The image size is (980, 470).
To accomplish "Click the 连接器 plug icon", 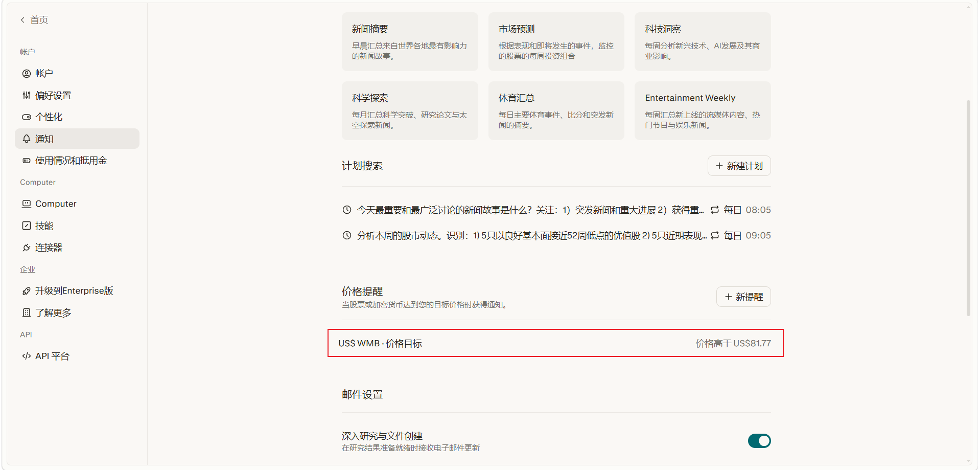I will coord(27,248).
